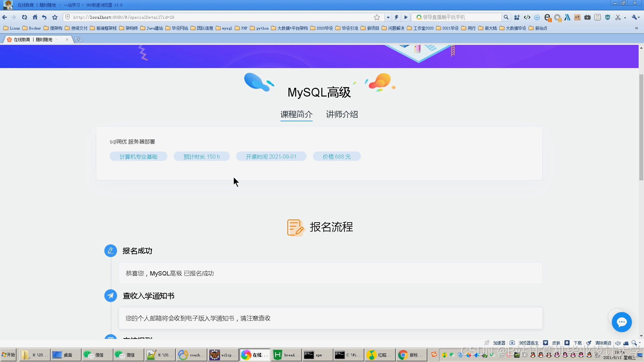
Task: Click the browser Forward arrow
Action: [x=14, y=17]
